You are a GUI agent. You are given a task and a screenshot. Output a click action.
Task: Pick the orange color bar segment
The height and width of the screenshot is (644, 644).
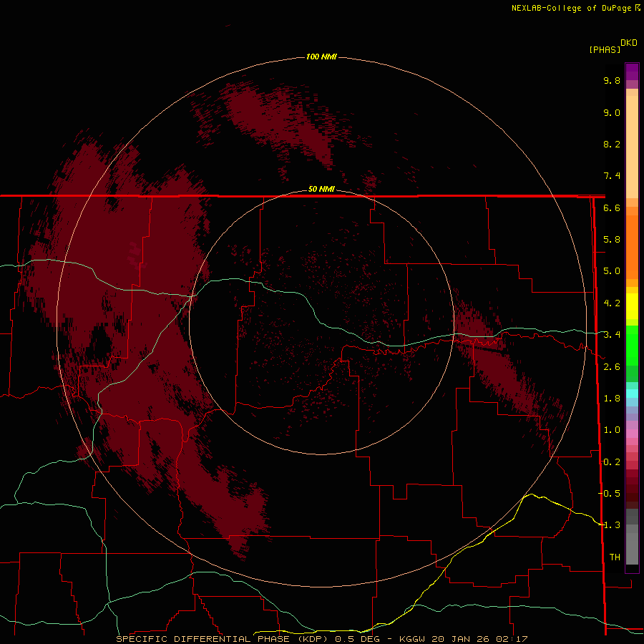click(x=632, y=247)
